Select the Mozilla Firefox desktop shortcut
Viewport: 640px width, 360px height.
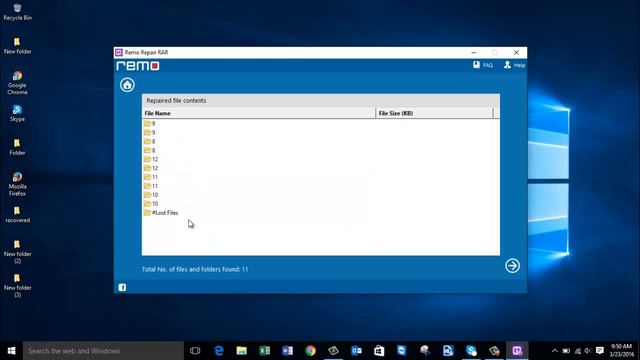point(17,184)
